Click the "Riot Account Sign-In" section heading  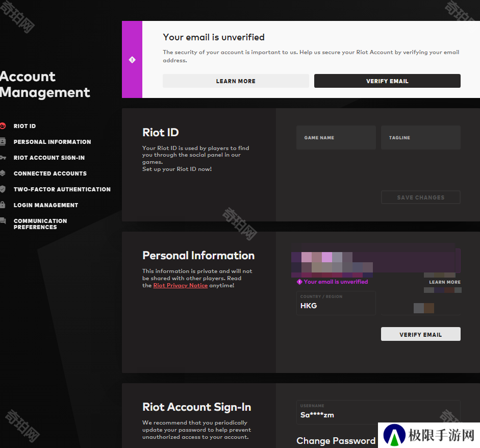click(196, 407)
